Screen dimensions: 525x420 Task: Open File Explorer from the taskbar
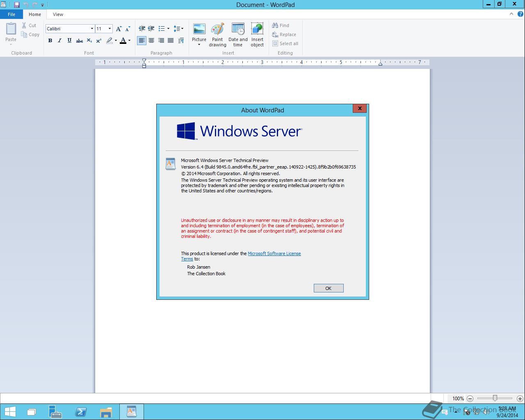coord(106,412)
